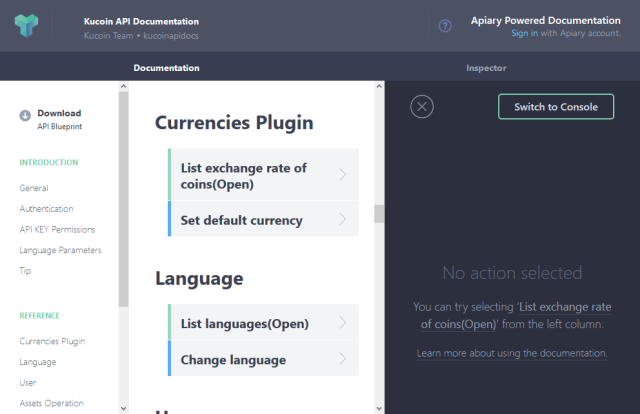Click Switch to Console button

(x=556, y=107)
